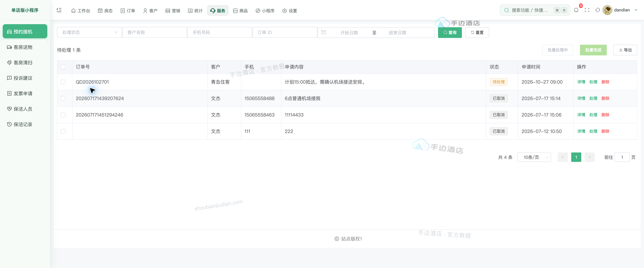Click the next page arrow

[x=589, y=157]
